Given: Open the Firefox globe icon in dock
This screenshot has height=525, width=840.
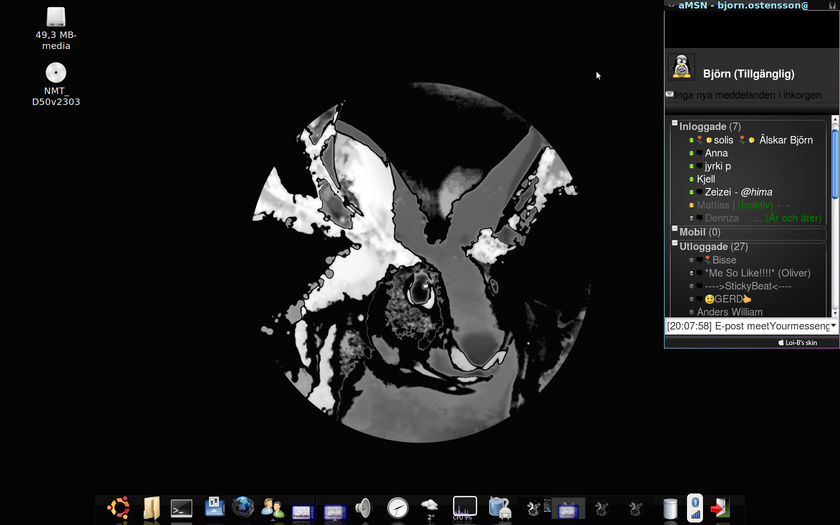Looking at the screenshot, I should click(243, 507).
